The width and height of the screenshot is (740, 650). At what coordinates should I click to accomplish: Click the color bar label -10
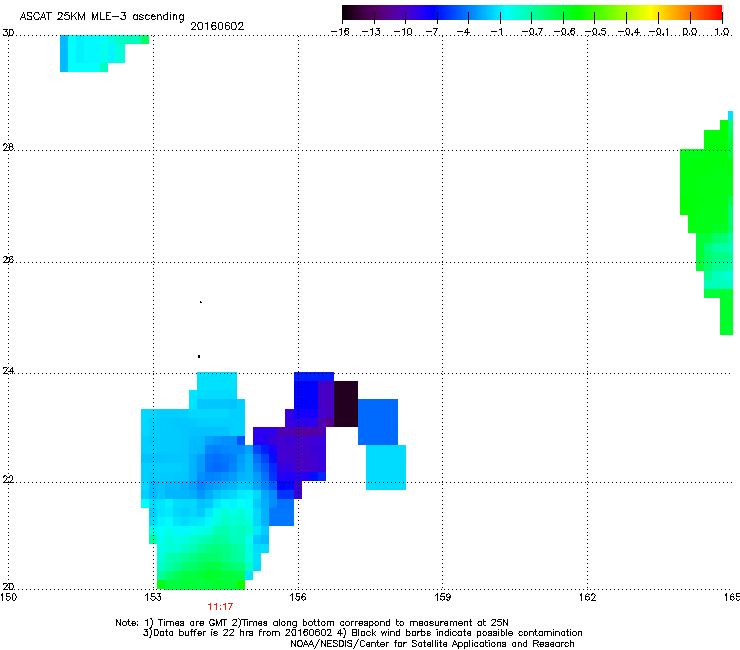click(x=403, y=32)
